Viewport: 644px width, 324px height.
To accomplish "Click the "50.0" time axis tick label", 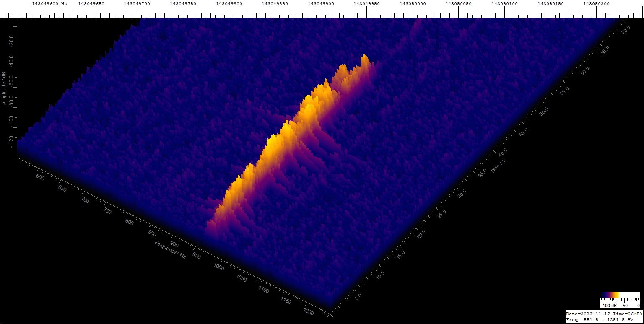I will coord(543,111).
